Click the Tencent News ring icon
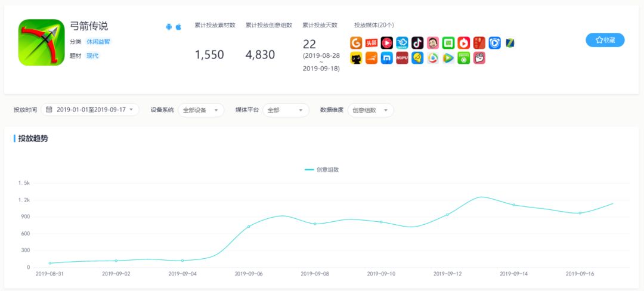 (x=433, y=58)
